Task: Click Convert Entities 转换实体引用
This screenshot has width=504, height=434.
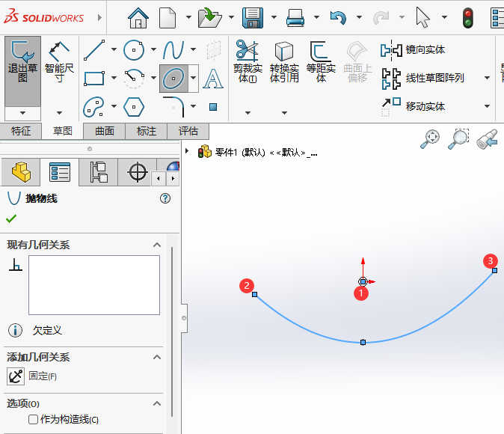Action: [284, 61]
